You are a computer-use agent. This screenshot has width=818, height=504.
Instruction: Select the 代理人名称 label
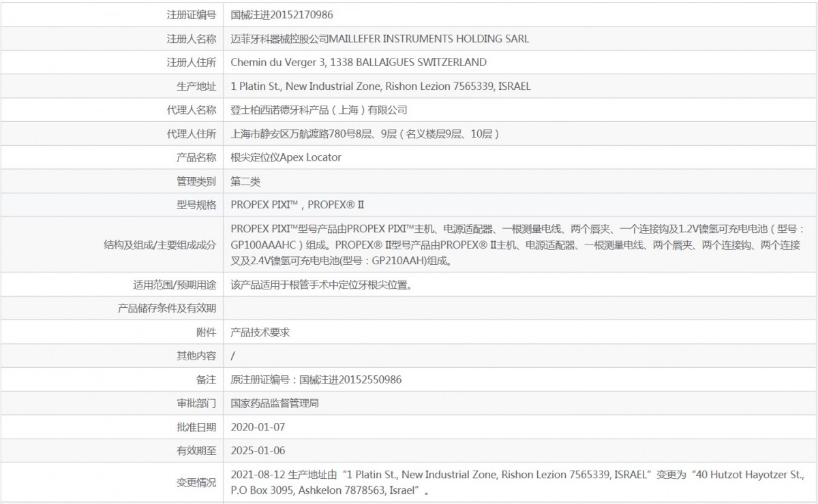192,110
